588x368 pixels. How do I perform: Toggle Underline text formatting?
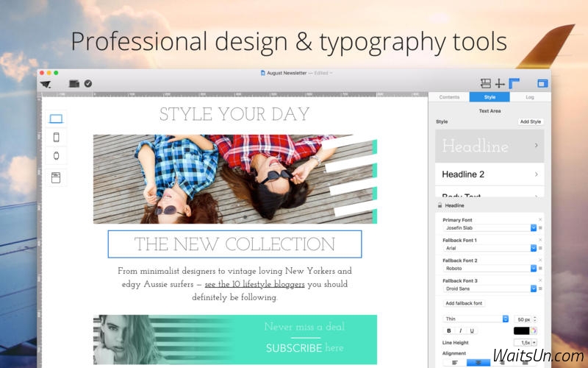(472, 330)
